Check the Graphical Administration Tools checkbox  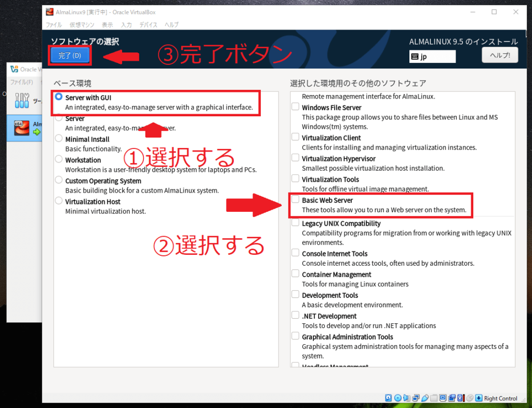[x=296, y=336]
